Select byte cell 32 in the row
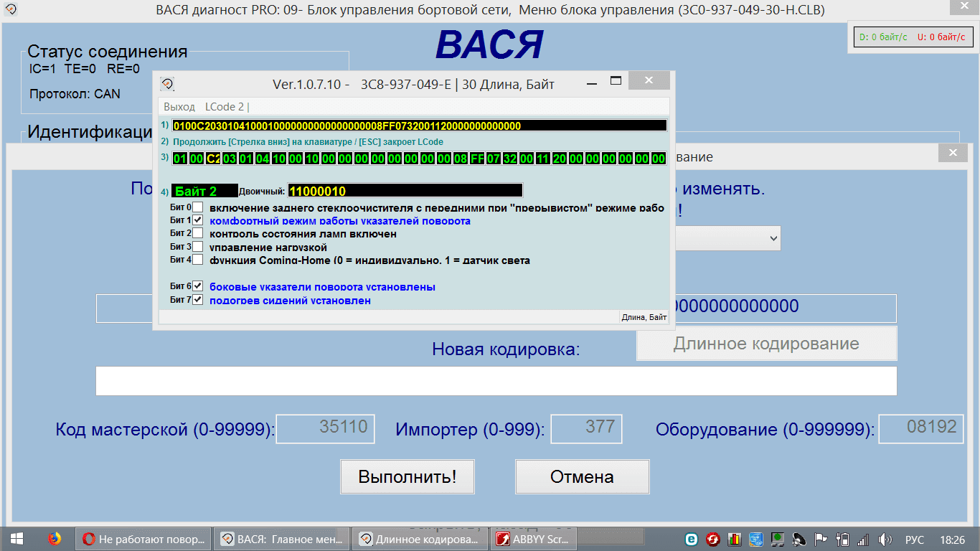 point(510,158)
